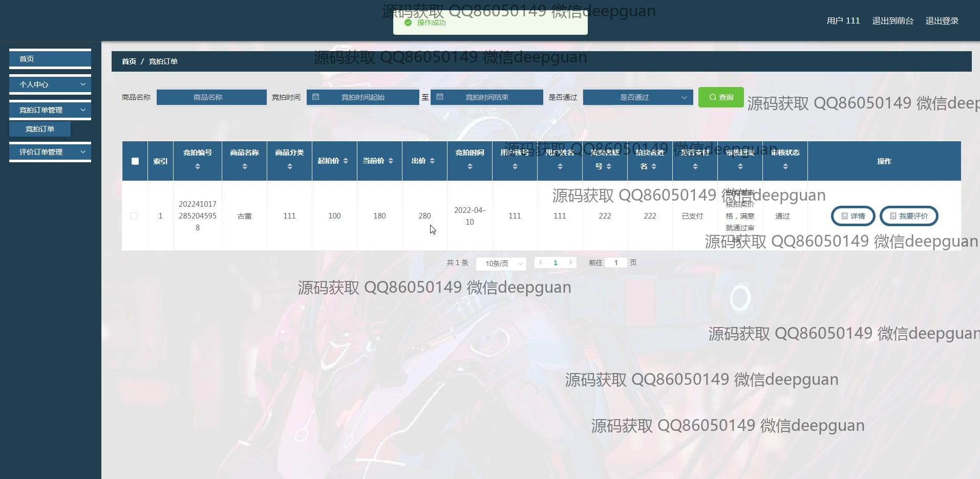980x479 pixels.
Task: Sort table by 当前价 column
Action: (391, 161)
